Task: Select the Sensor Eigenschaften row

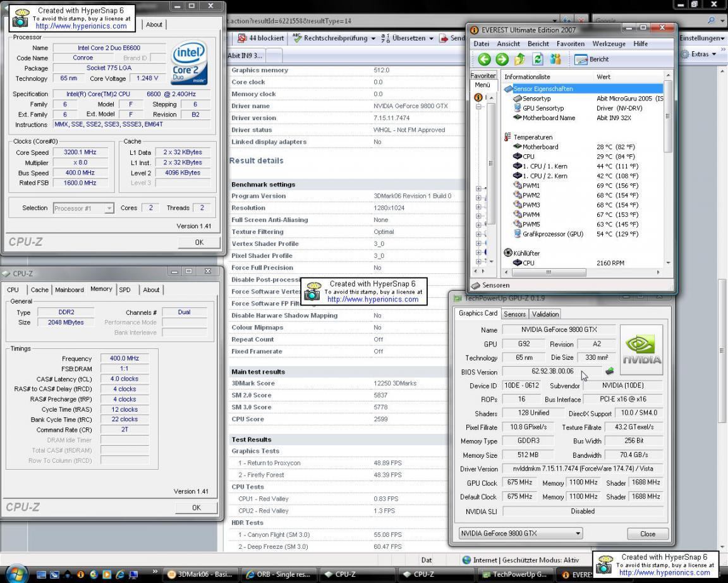Action: tap(583, 89)
